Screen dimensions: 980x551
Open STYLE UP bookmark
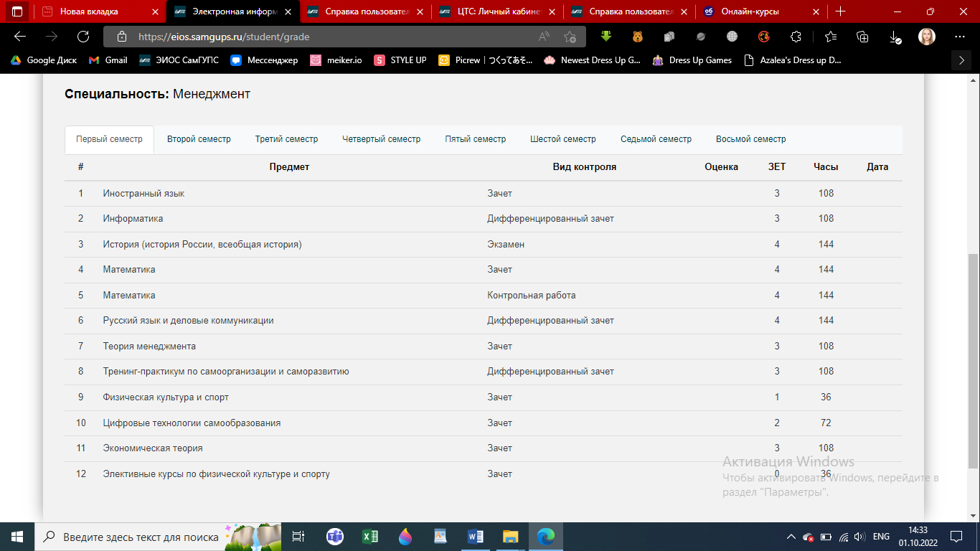[x=400, y=60]
